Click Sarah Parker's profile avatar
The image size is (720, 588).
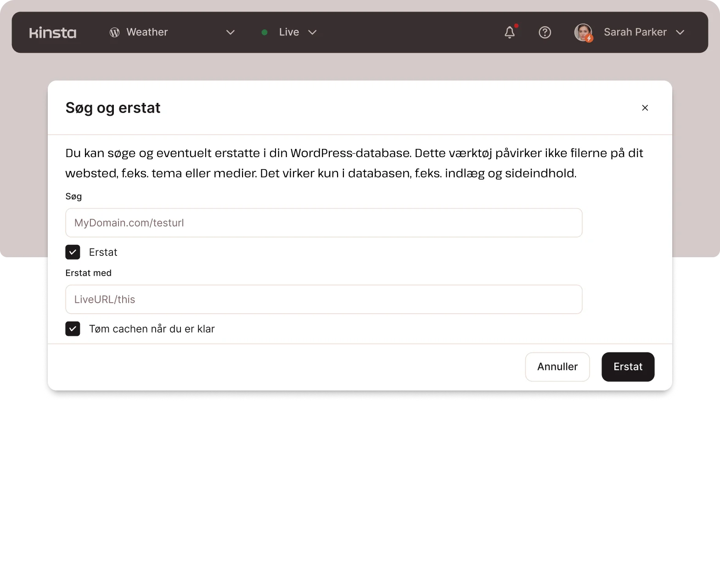click(583, 32)
